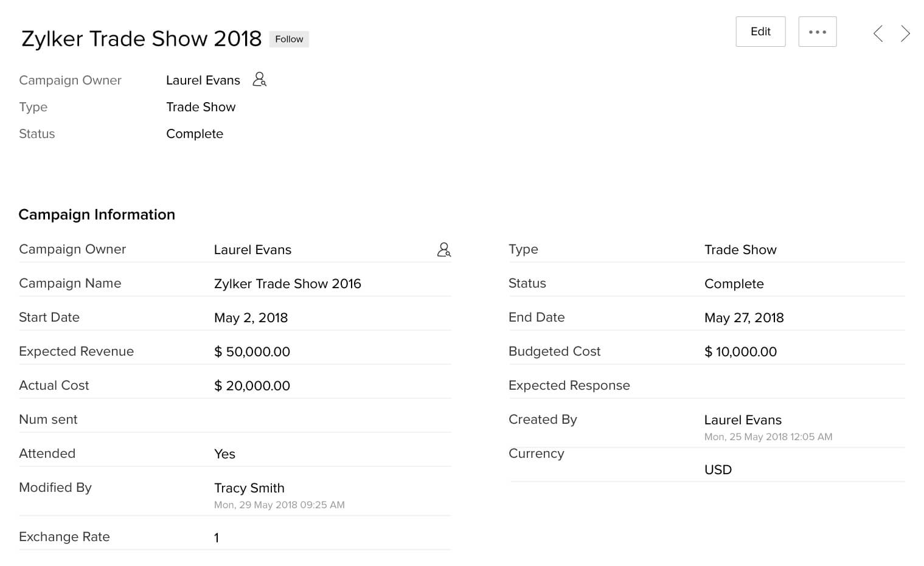
Task: Click the Expected Revenue label
Action: 76,351
